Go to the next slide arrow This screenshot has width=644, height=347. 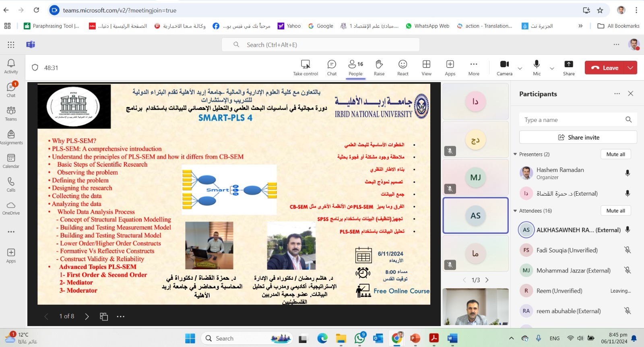87,316
